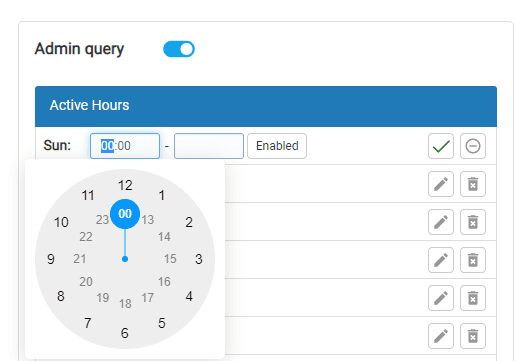Confirm Sunday hours with green checkmark
514x361 pixels.
pos(441,146)
